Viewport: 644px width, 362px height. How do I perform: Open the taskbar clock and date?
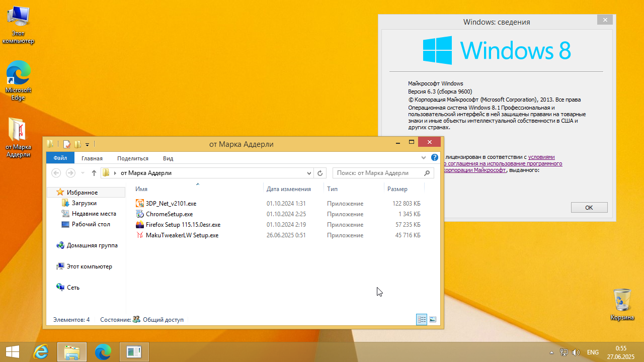click(621, 352)
